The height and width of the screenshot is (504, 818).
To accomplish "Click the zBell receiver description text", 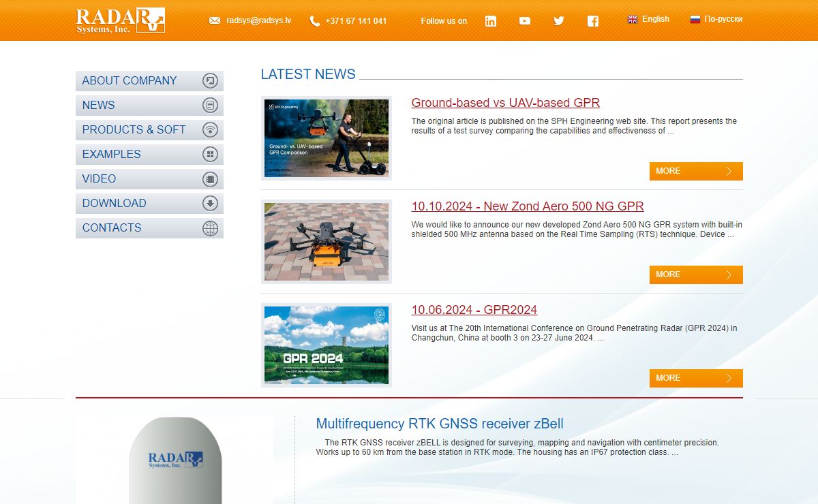I will tap(517, 447).
